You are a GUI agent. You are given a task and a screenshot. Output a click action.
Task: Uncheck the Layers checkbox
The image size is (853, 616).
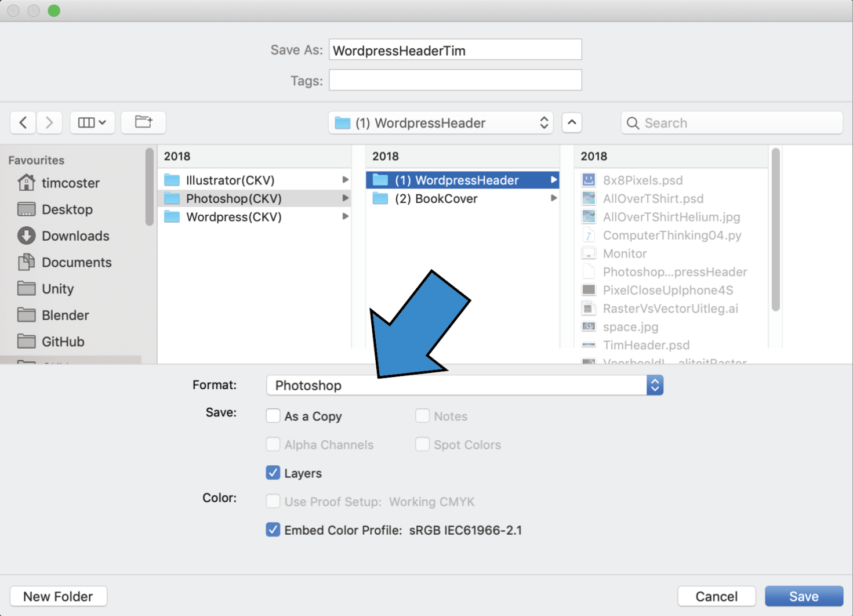point(273,473)
